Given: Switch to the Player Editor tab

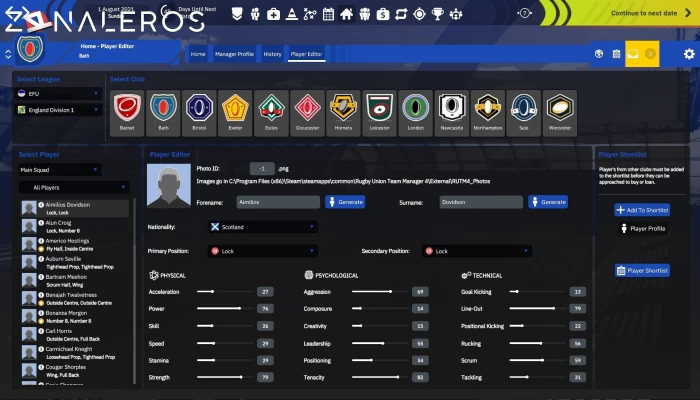Looking at the screenshot, I should tap(306, 54).
